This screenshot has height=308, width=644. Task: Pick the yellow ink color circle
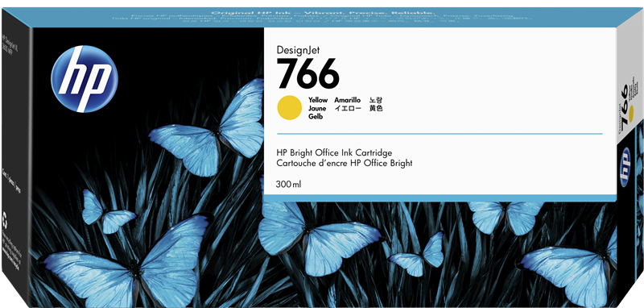[290, 108]
